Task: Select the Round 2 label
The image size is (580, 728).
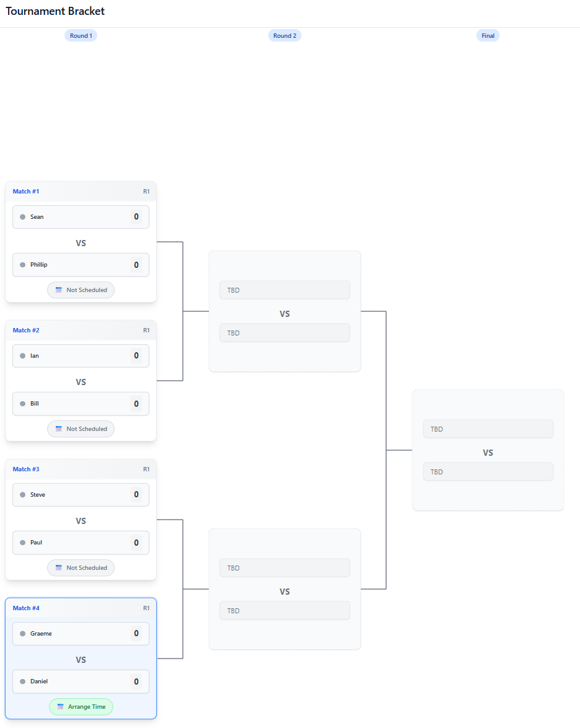Action: [285, 36]
